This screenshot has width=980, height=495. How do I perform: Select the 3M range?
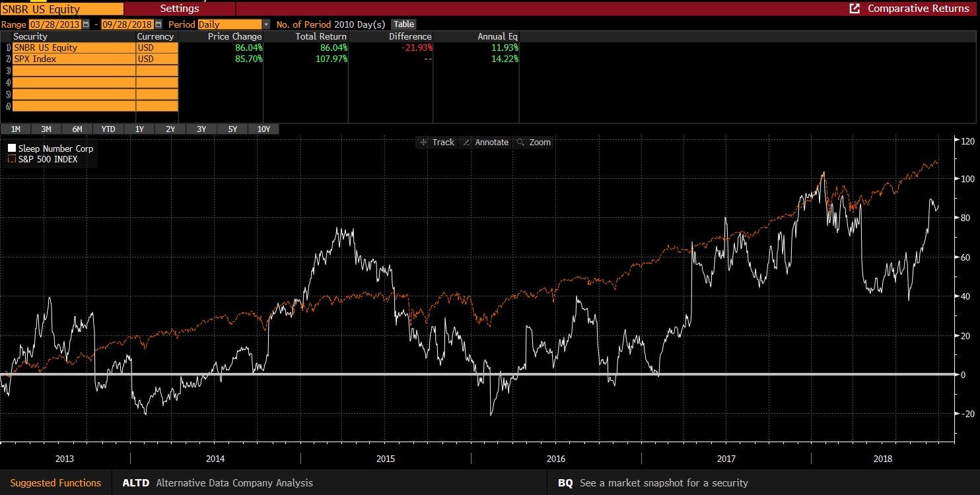tap(46, 129)
